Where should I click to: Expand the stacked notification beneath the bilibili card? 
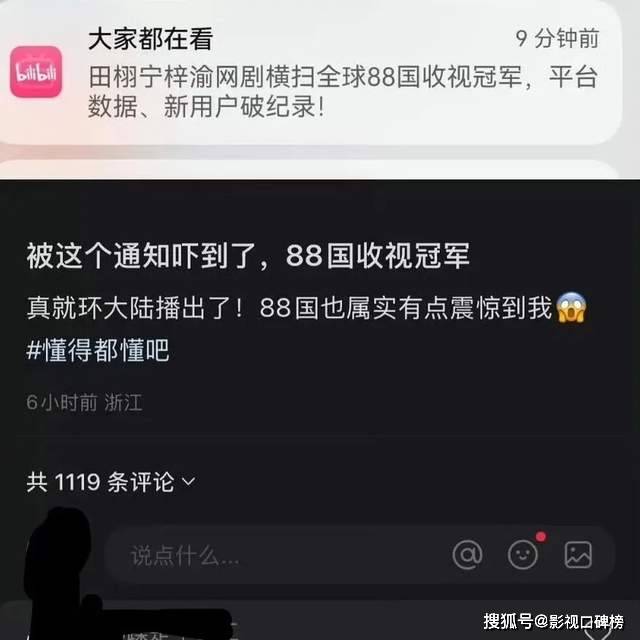tap(309, 169)
